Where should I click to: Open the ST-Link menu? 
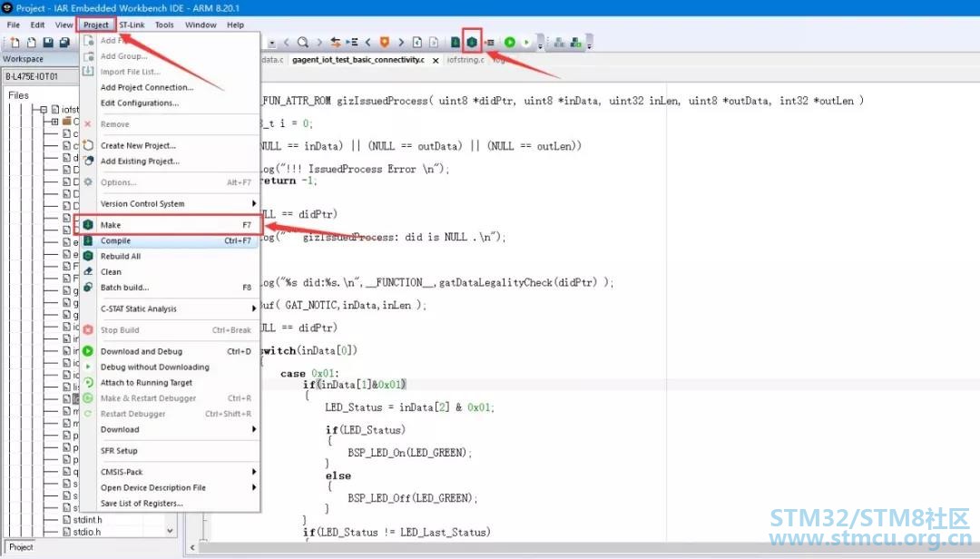click(x=132, y=25)
